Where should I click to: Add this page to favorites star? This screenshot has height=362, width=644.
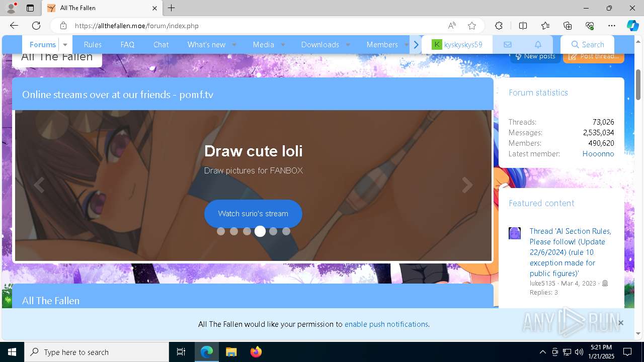pyautogui.click(x=471, y=26)
